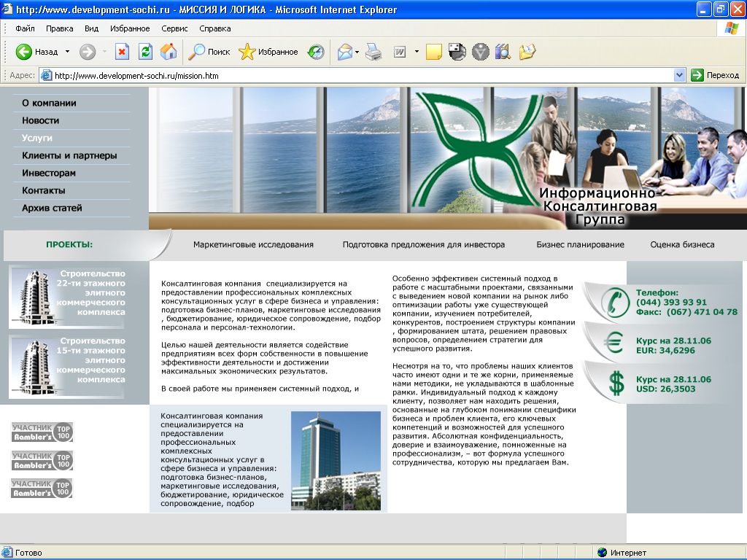
Task: Open the Поиск search panel icon
Action: tap(198, 52)
